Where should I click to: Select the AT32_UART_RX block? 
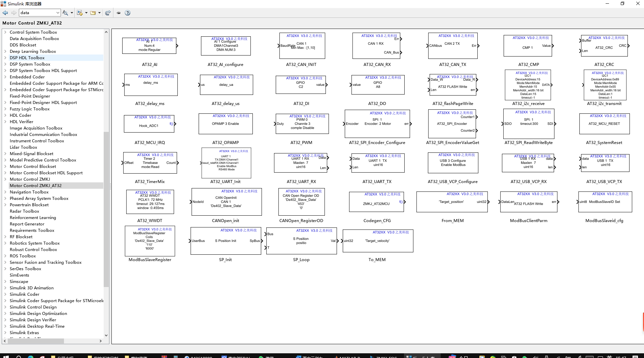click(x=301, y=163)
